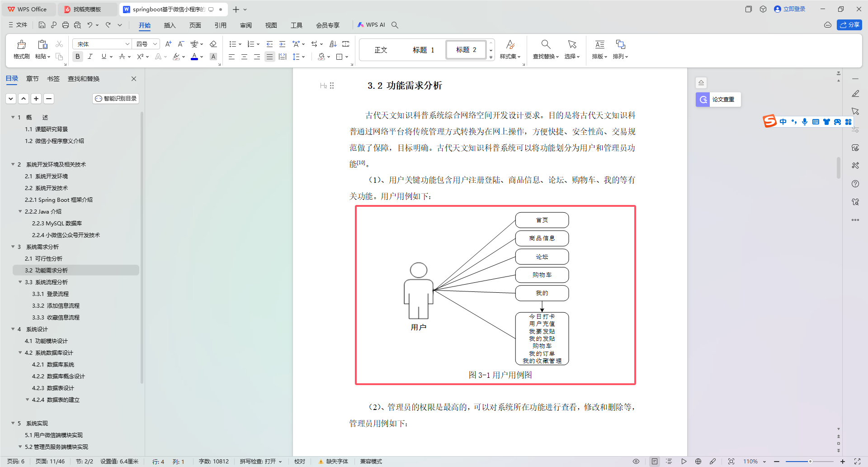Switch to the 章节 panel tab

(32, 79)
